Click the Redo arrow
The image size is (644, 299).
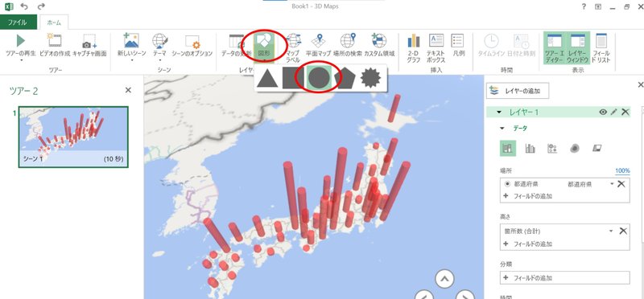(41, 6)
